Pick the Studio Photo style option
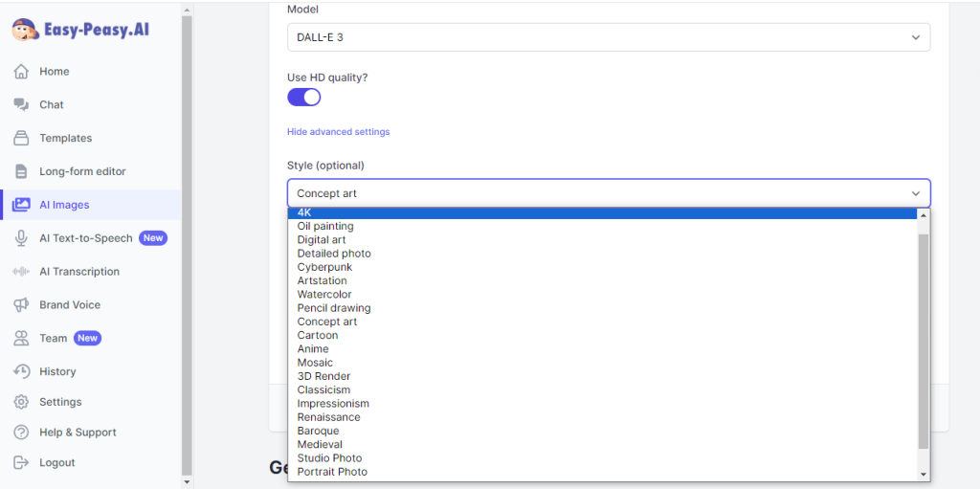 [329, 458]
